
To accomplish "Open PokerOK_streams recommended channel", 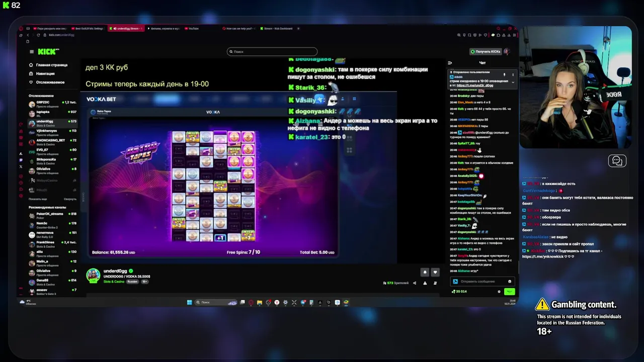I will point(53,216).
